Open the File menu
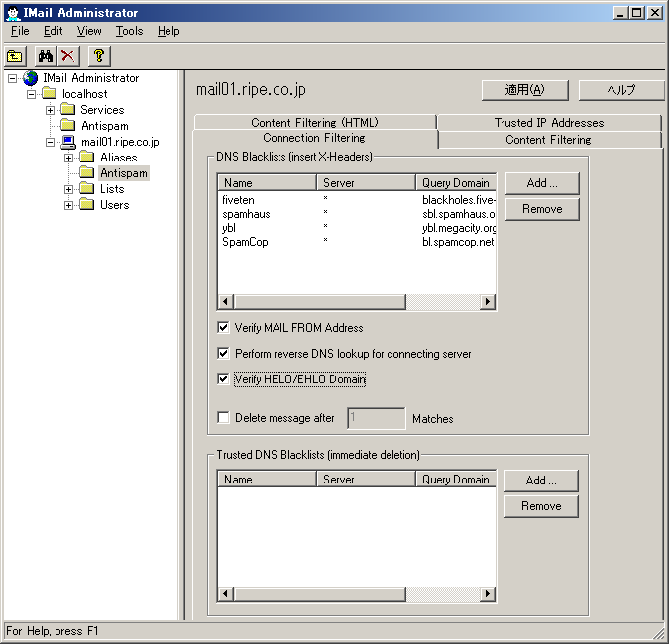This screenshot has height=644, width=669. (x=20, y=31)
